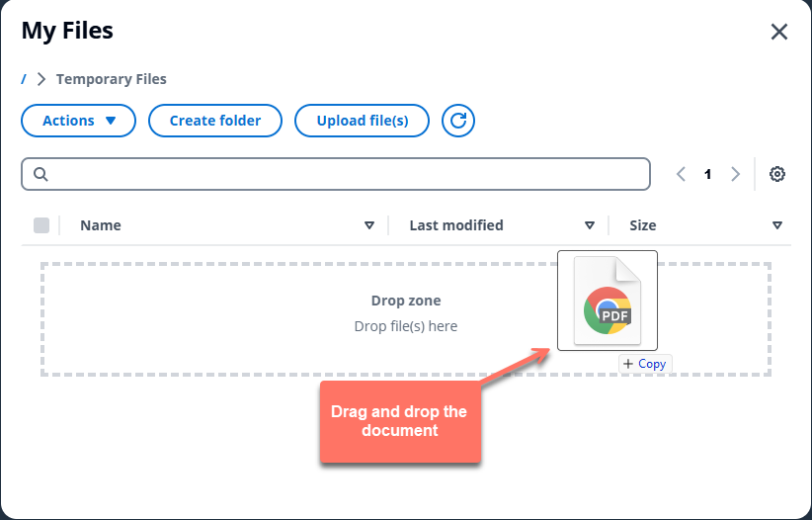Screen dimensions: 812x520
Task: Click the search magnifier icon
Action: (x=41, y=174)
